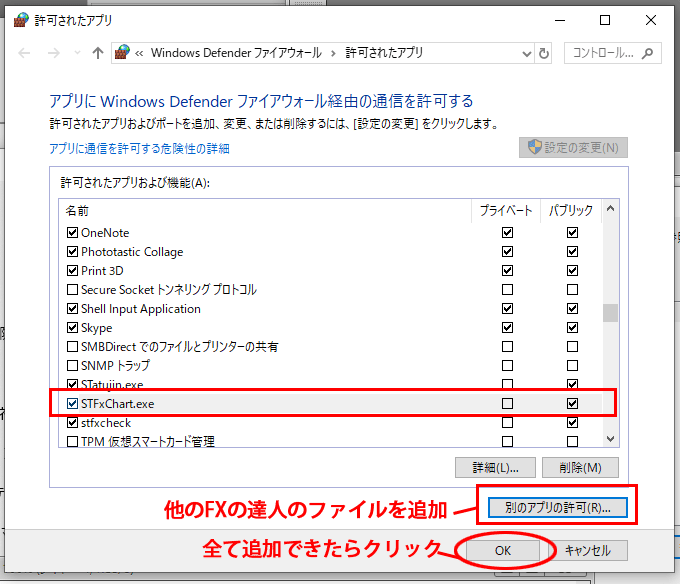Toggle Print 3D public checkbox

pyautogui.click(x=572, y=271)
